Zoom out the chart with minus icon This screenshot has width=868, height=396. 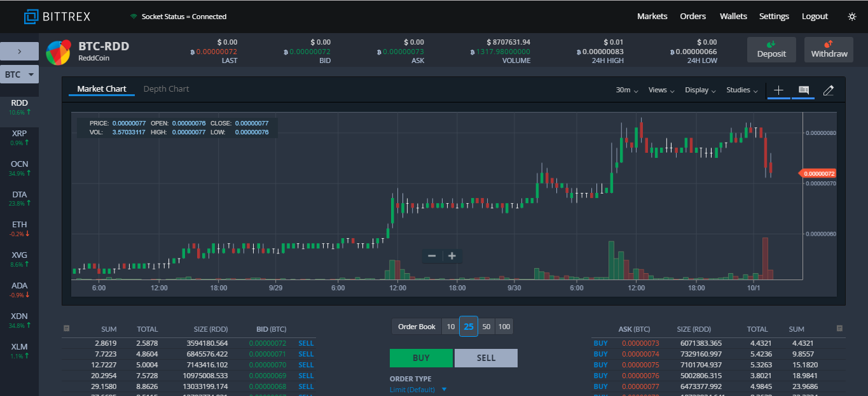click(x=432, y=256)
